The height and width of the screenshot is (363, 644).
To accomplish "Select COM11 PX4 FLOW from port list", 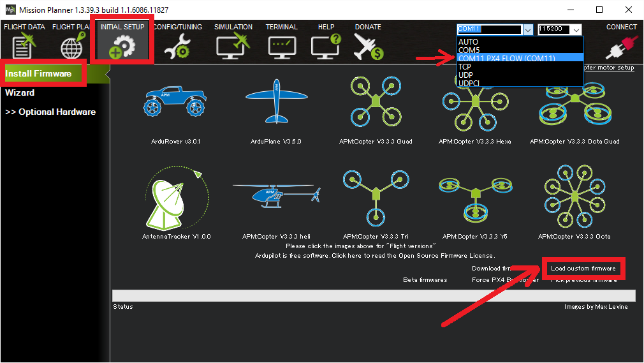I will coord(506,58).
